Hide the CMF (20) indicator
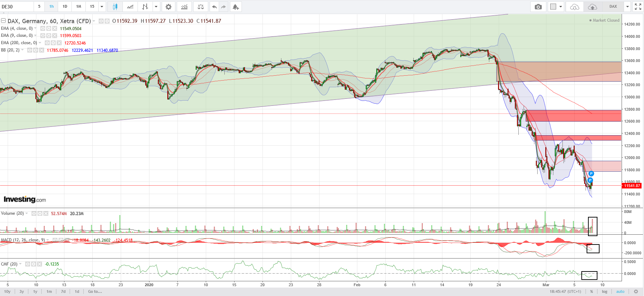 pos(28,264)
